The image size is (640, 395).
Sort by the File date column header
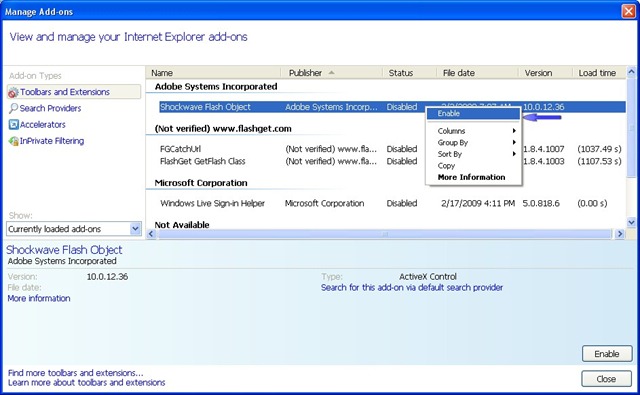[478, 73]
